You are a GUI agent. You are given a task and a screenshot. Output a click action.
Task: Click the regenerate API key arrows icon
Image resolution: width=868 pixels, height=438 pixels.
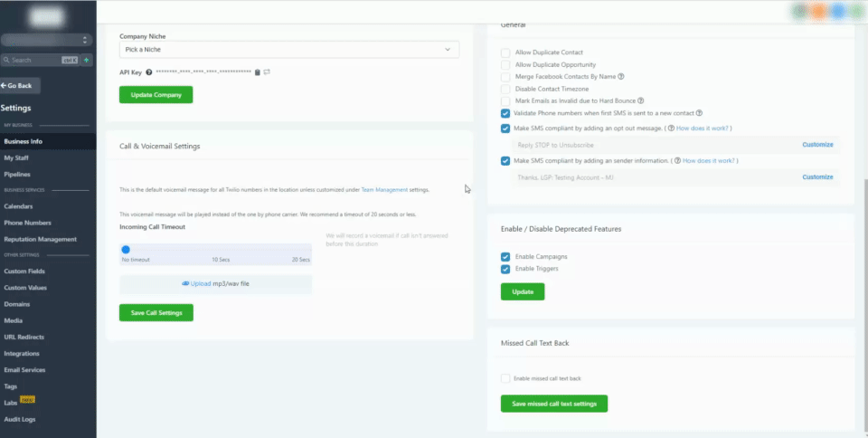(x=267, y=72)
